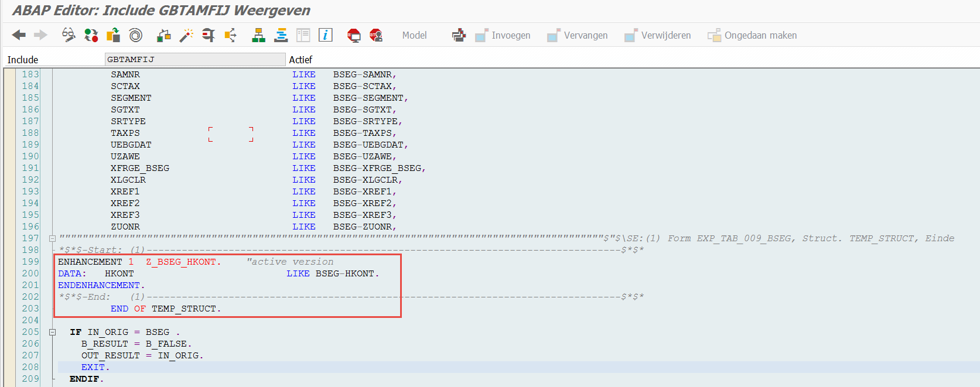
Task: Click the stop sign with monitor breakpoint icon
Action: click(x=354, y=35)
